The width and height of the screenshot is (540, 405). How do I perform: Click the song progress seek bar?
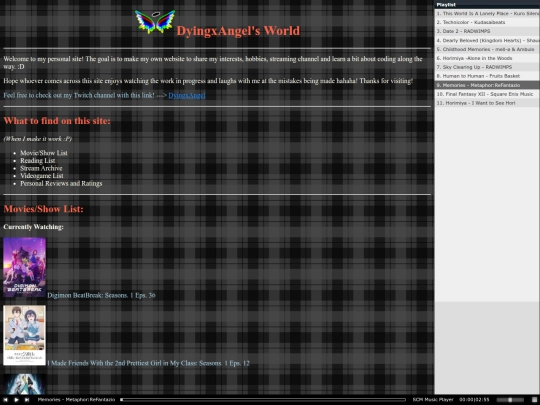coord(263,399)
